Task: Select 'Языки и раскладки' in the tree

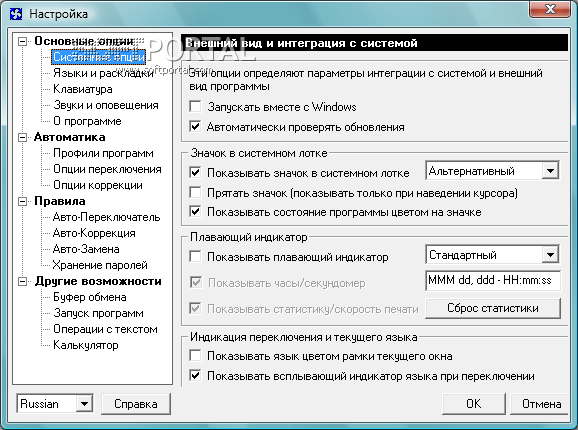Action: click(103, 73)
